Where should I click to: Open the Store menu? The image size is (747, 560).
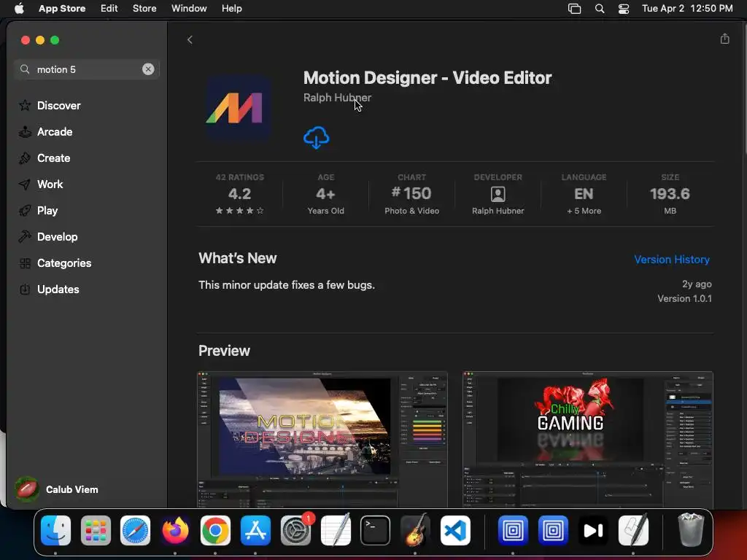(144, 9)
